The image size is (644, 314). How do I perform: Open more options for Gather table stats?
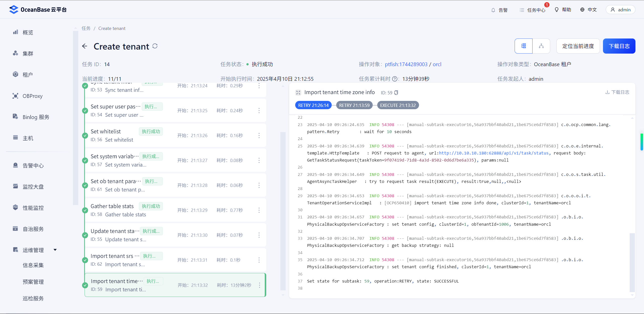(x=259, y=210)
